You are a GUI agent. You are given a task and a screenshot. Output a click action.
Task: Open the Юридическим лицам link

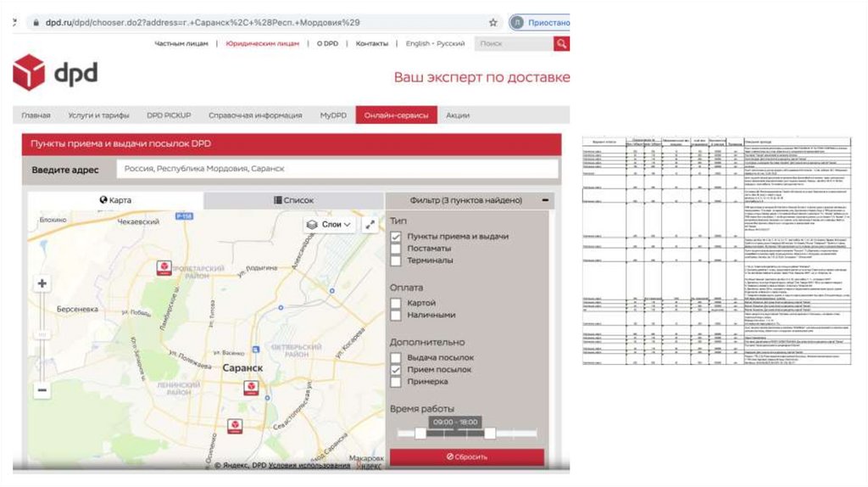point(262,43)
